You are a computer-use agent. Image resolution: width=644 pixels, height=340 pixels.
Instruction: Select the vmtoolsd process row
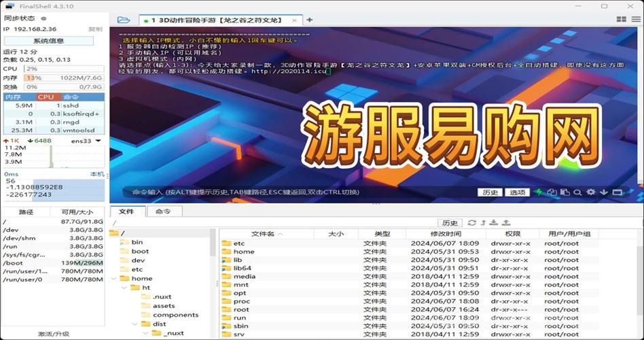(54, 131)
